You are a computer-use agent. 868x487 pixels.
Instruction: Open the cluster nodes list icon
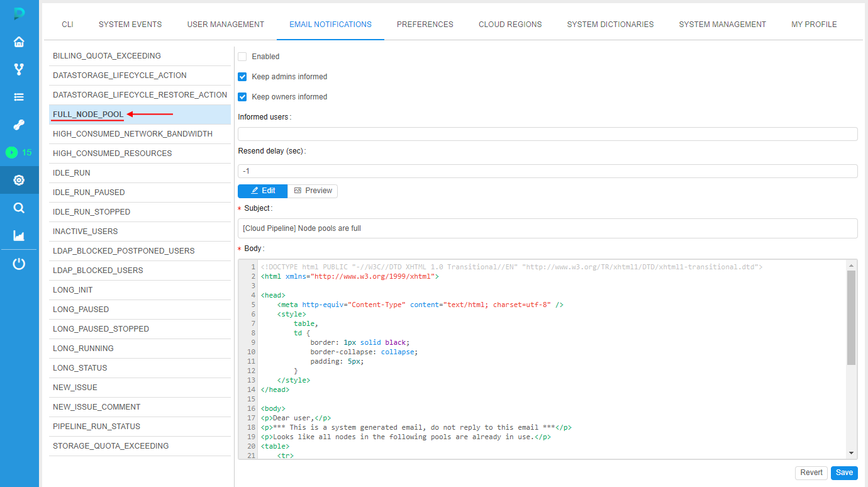pos(19,97)
